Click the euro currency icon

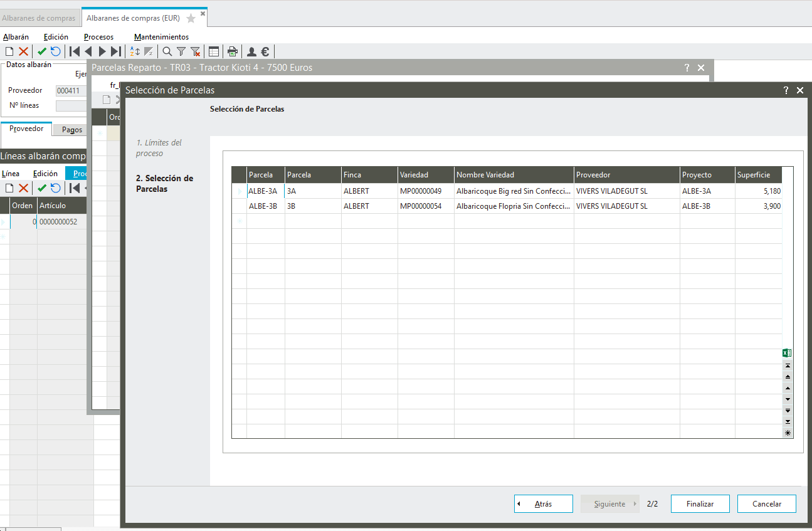click(x=265, y=52)
